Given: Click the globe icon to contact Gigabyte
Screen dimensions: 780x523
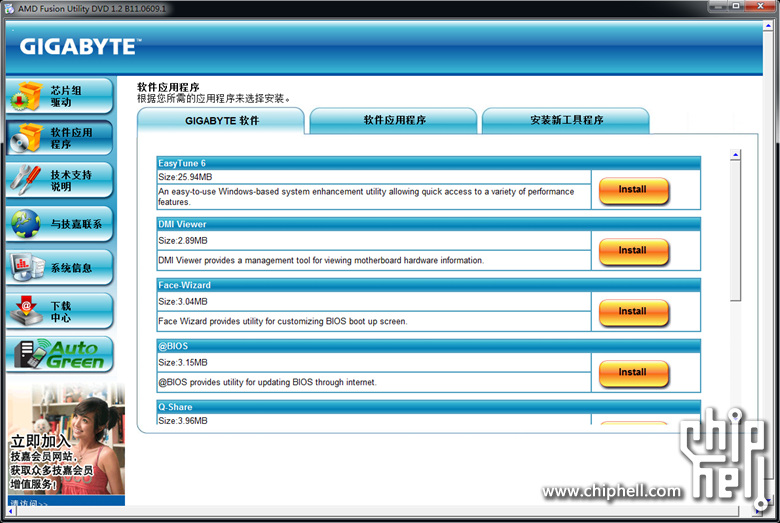Looking at the screenshot, I should click(26, 223).
